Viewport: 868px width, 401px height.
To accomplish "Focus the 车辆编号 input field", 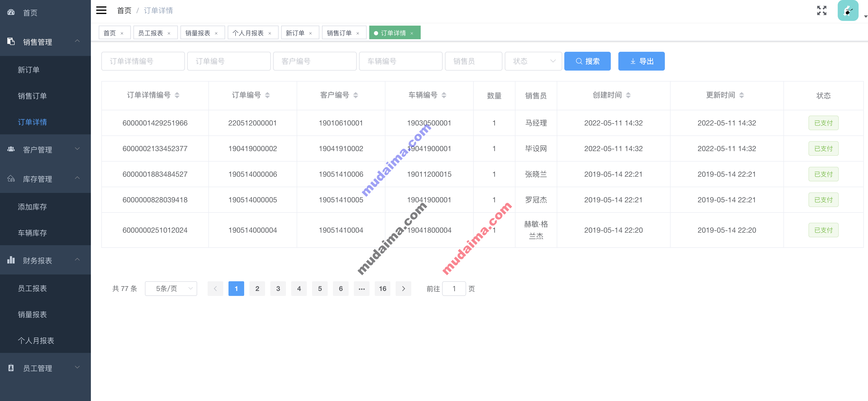I will pyautogui.click(x=401, y=61).
